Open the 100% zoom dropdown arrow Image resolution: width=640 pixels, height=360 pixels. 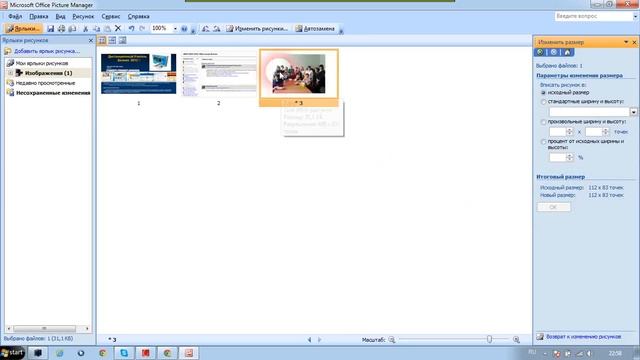pos(175,29)
